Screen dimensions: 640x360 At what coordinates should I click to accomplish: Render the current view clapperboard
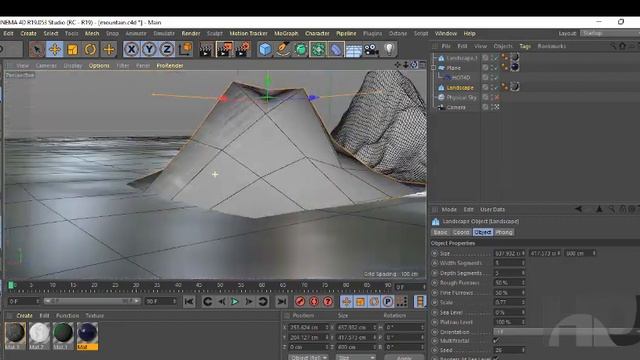point(207,49)
